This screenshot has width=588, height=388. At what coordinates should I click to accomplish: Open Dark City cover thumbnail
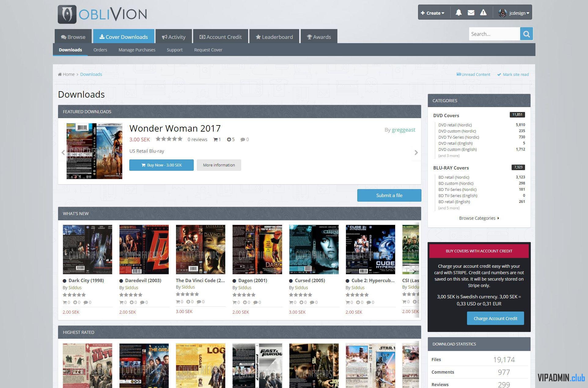(87, 249)
